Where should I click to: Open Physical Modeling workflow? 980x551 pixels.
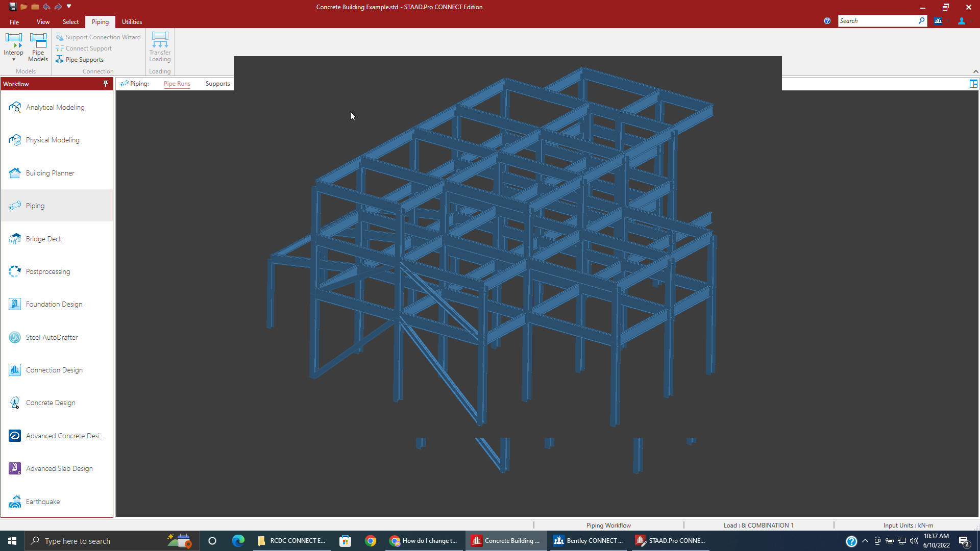[57, 140]
